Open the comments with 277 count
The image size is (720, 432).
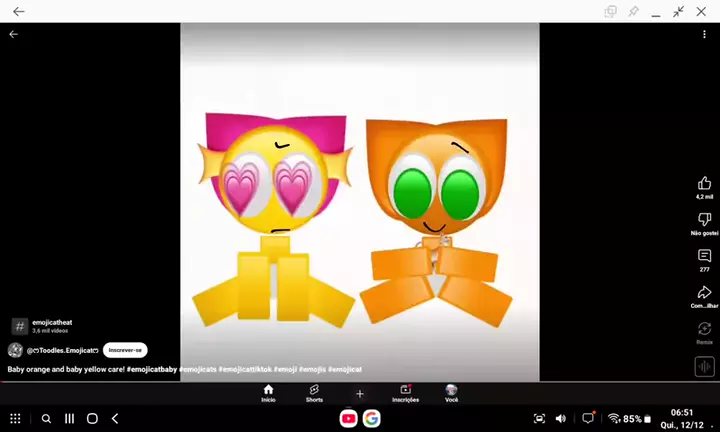(x=704, y=257)
